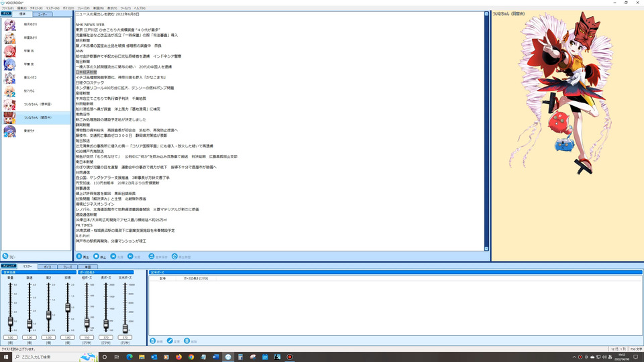Click the 文末ポーズ value input field
The image size is (644, 362).
125,337
